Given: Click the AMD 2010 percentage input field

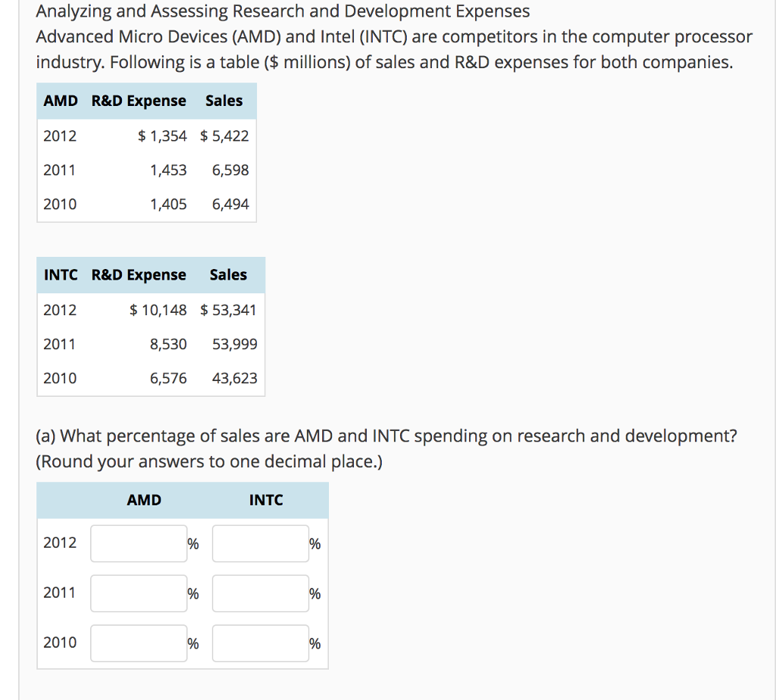Looking at the screenshot, I should pos(138,643).
